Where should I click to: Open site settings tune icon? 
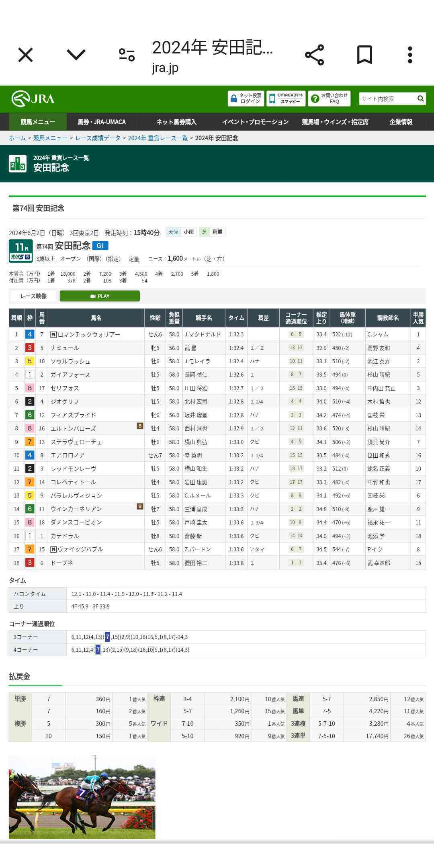(x=127, y=55)
